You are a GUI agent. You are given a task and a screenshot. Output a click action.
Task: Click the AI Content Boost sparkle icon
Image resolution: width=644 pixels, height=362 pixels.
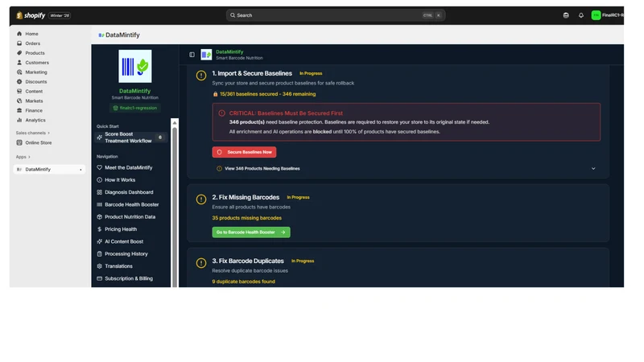point(99,241)
